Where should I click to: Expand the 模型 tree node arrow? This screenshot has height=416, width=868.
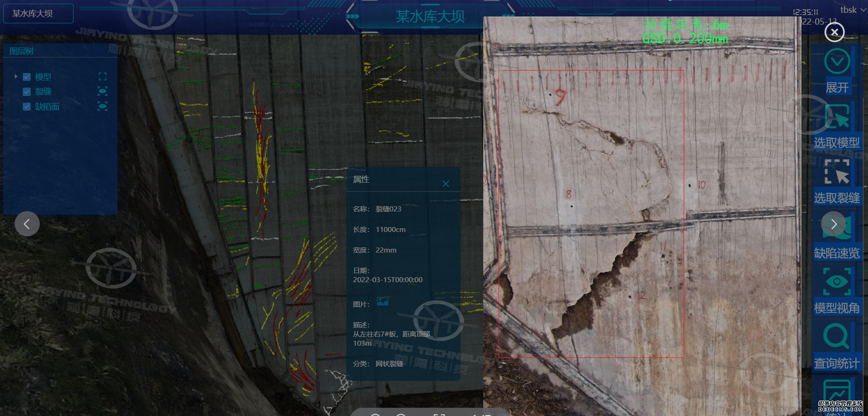pyautogui.click(x=16, y=77)
